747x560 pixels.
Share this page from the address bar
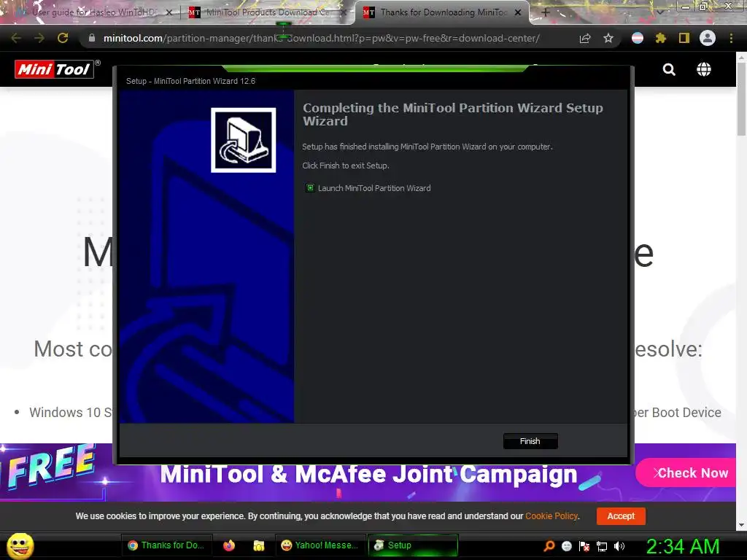tap(585, 38)
